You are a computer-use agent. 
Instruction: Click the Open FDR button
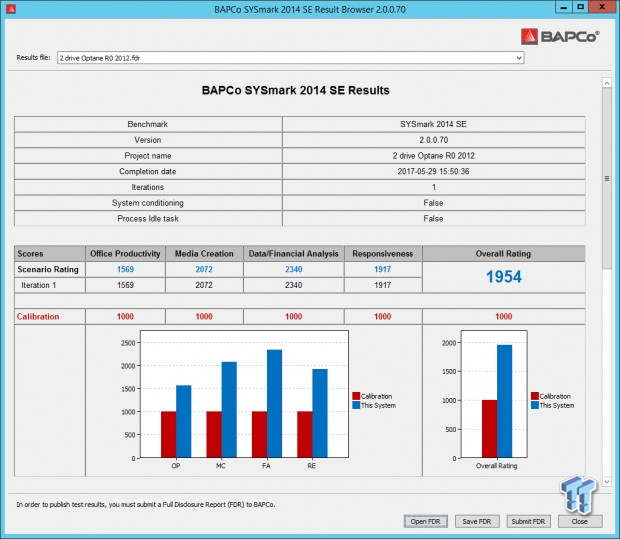[425, 521]
